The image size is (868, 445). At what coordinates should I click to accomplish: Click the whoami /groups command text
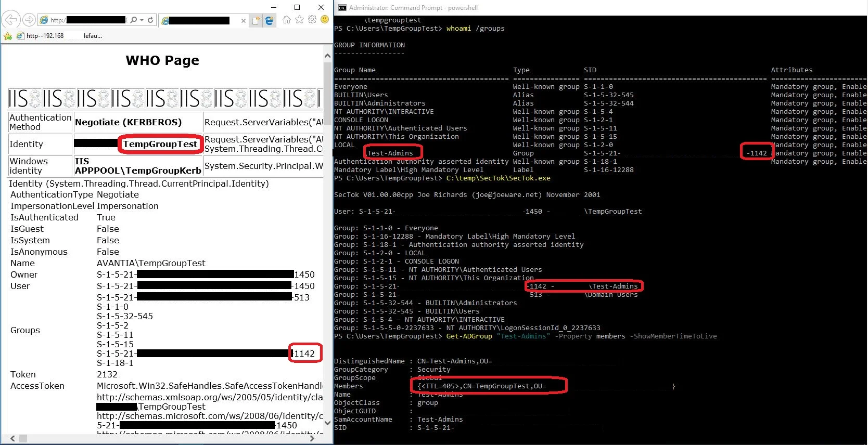(475, 29)
